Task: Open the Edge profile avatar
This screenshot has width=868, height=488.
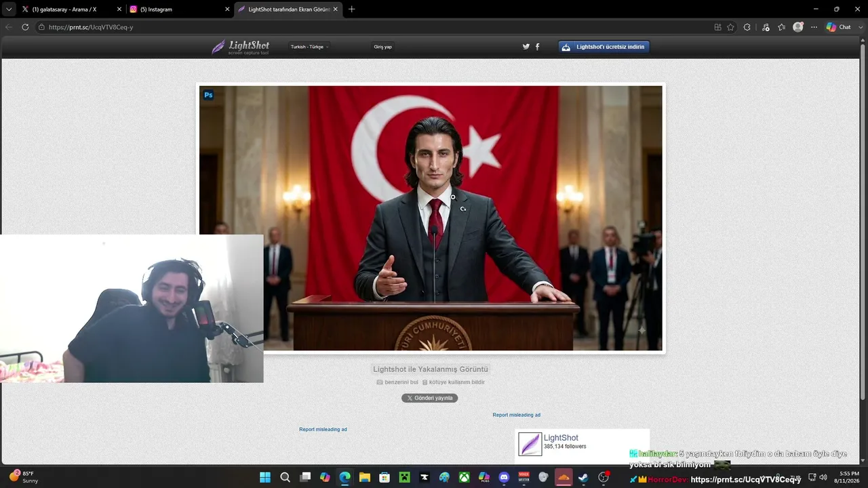Action: (798, 27)
